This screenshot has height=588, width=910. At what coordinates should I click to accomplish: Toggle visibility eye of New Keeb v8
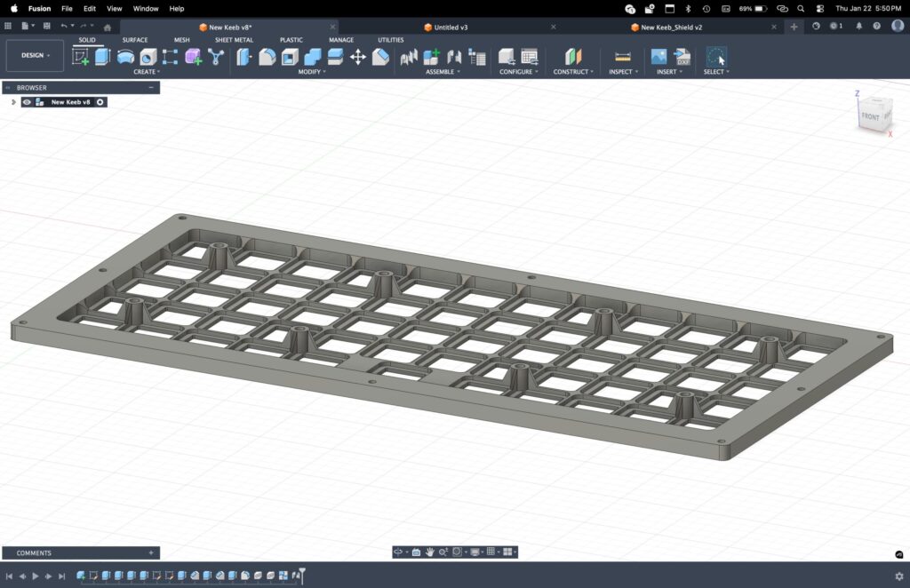(x=28, y=102)
